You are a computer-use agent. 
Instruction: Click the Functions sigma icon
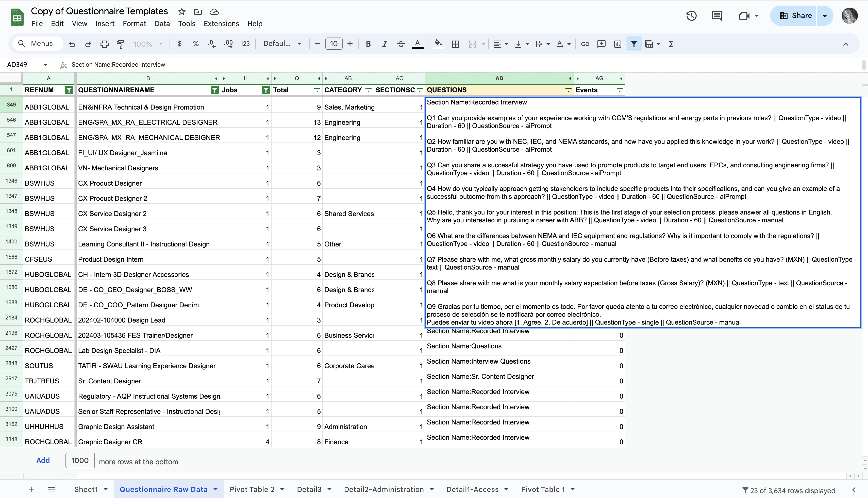(671, 44)
